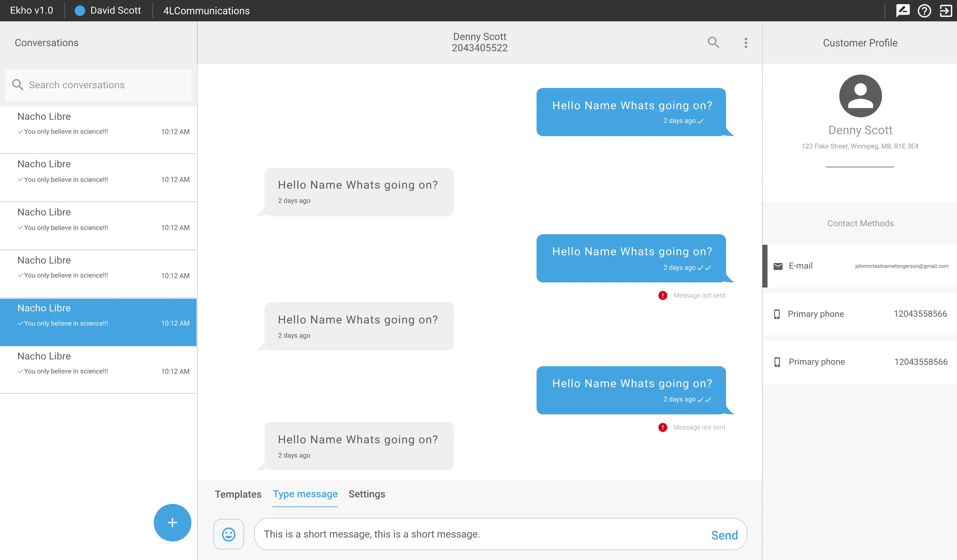This screenshot has height=560, width=957.
Task: Click the second sent blue message bubble
Action: (x=631, y=258)
